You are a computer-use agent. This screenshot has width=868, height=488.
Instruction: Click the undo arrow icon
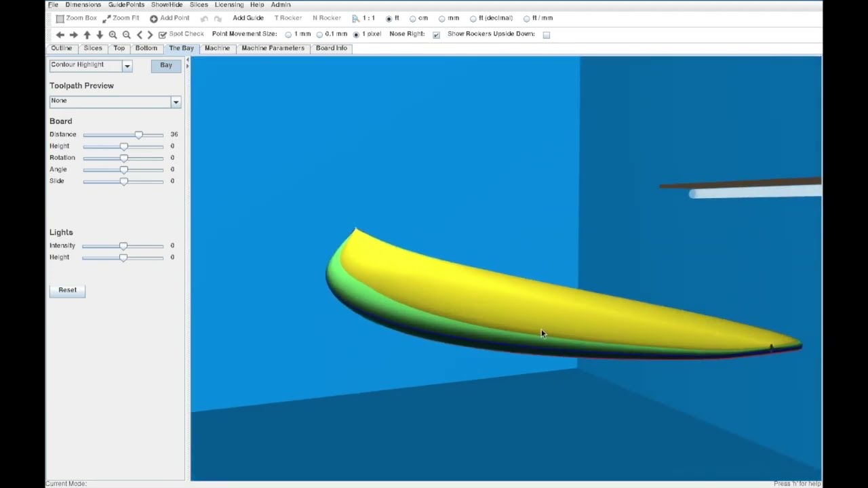[x=204, y=19]
